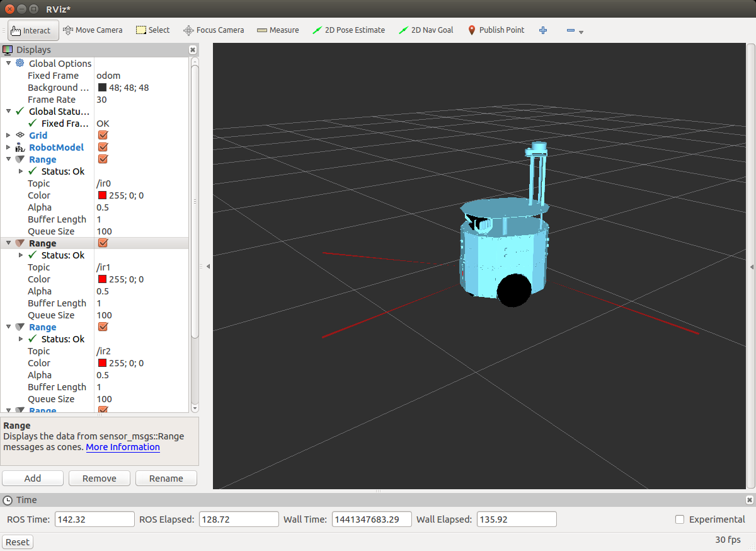
Task: Enable the Experimental checkbox
Action: (x=680, y=519)
